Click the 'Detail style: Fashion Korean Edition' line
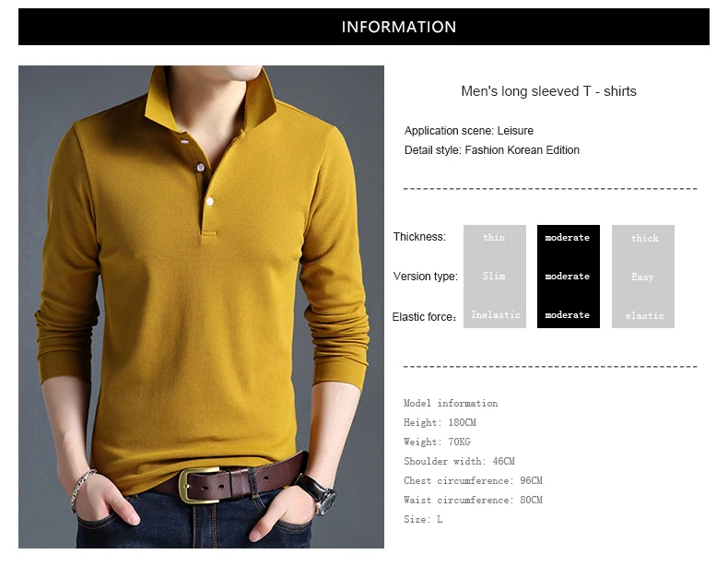 point(492,150)
